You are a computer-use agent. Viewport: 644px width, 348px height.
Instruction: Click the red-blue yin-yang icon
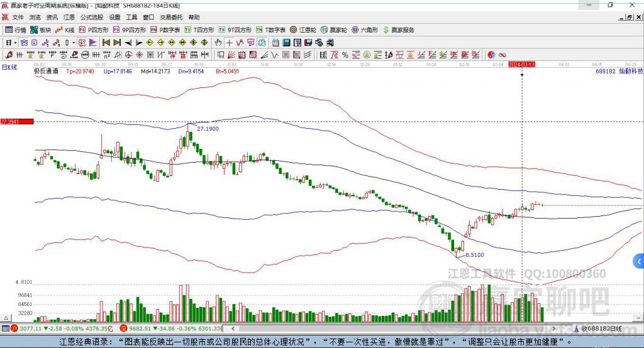(491, 55)
